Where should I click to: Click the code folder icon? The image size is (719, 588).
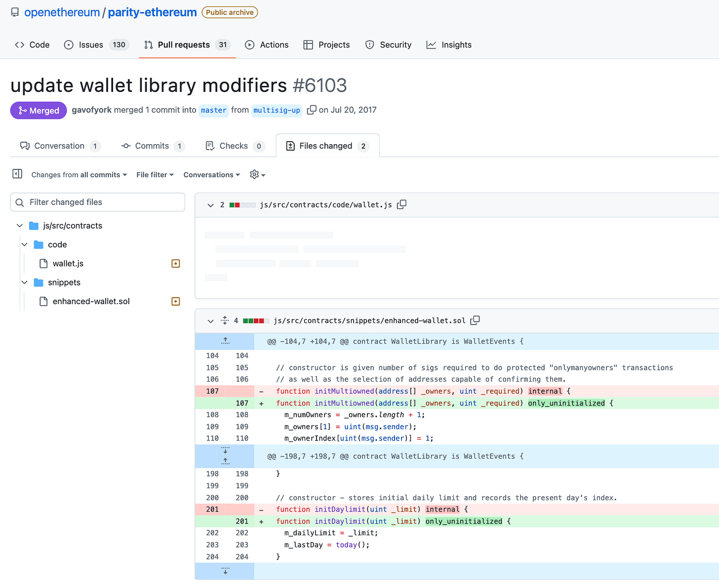click(39, 244)
